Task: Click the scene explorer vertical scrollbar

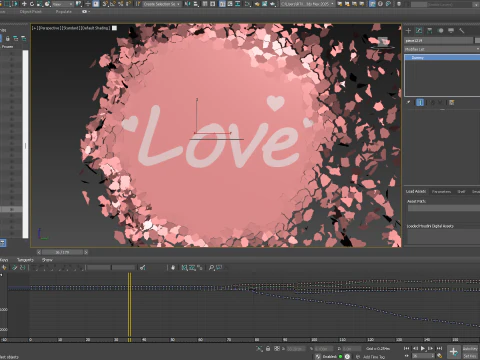Action: point(25,144)
